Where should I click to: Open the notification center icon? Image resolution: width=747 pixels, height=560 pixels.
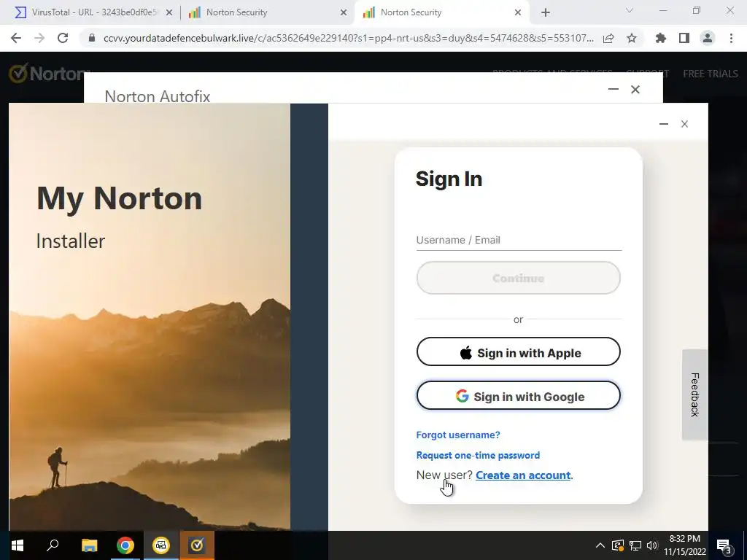click(x=724, y=545)
